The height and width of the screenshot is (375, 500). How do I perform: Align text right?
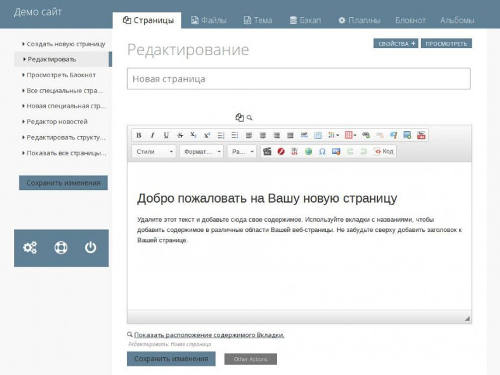[276, 135]
